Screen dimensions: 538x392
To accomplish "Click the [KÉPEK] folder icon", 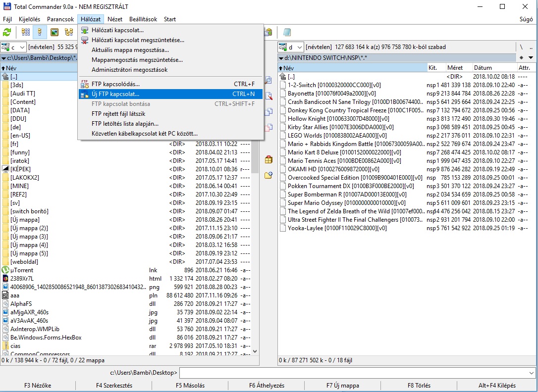I will (5, 169).
